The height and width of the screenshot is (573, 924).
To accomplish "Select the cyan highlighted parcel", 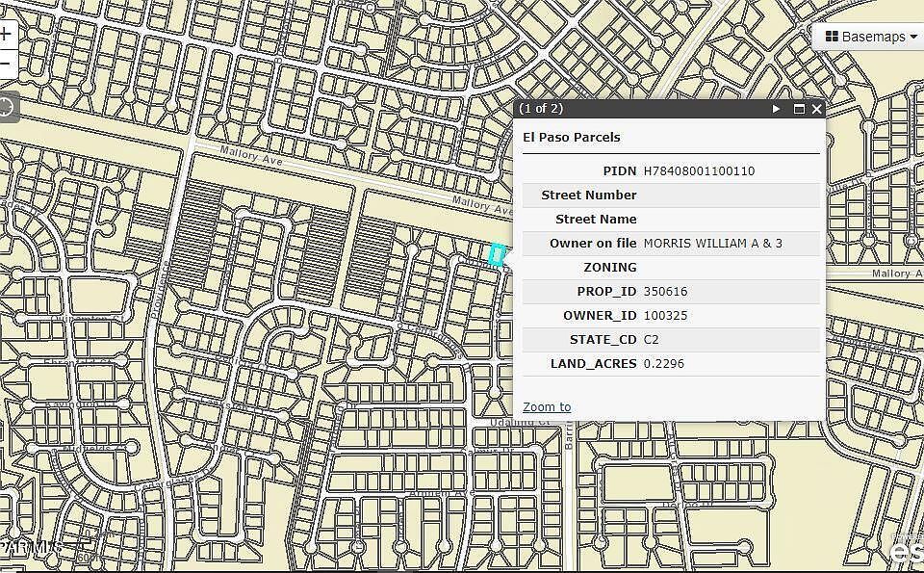I will [497, 254].
